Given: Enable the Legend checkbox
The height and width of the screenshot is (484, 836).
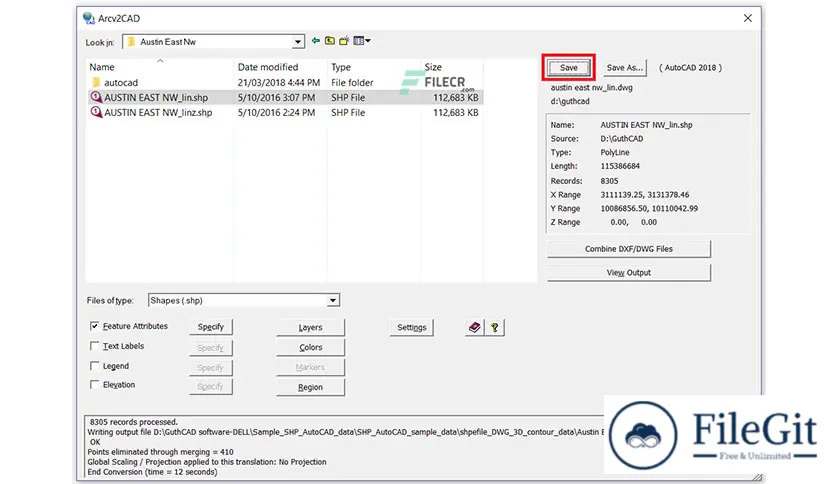Looking at the screenshot, I should click(x=94, y=366).
